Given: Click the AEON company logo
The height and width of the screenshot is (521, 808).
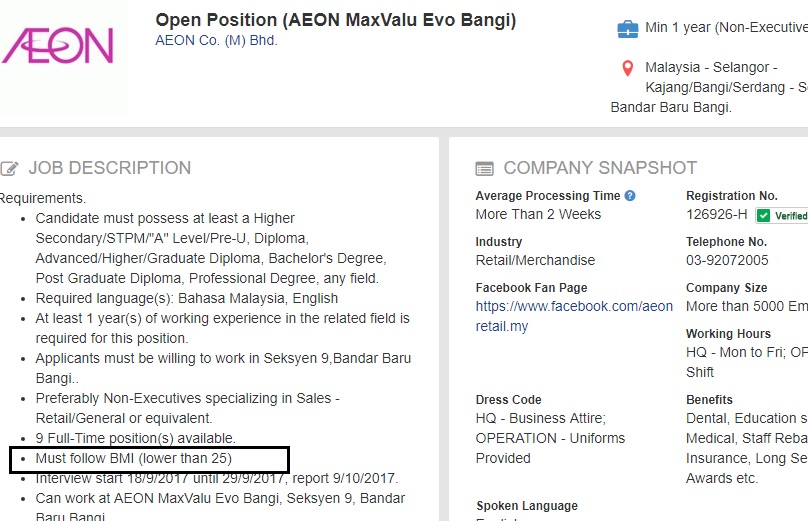Looking at the screenshot, I should [58, 45].
